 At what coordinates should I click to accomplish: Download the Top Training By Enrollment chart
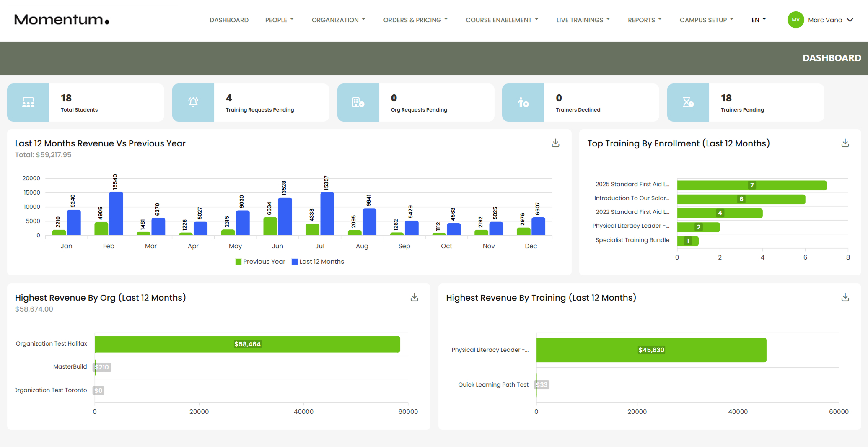point(845,143)
